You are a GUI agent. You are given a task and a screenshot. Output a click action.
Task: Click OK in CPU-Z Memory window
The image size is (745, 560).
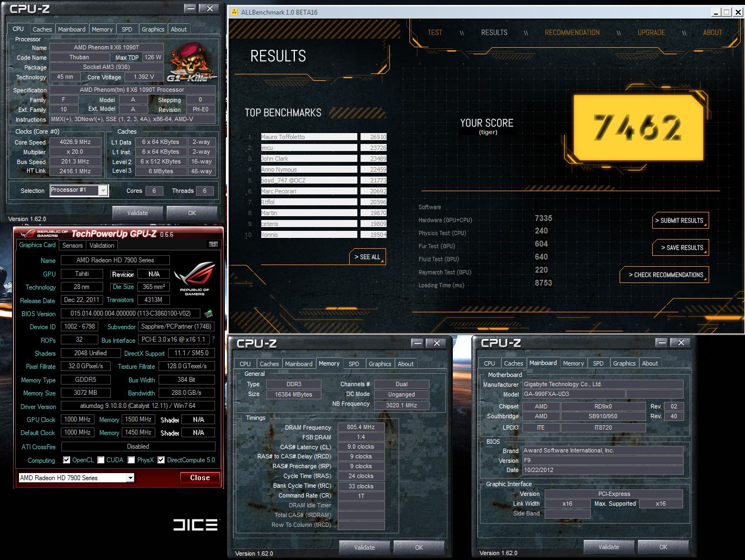419,548
